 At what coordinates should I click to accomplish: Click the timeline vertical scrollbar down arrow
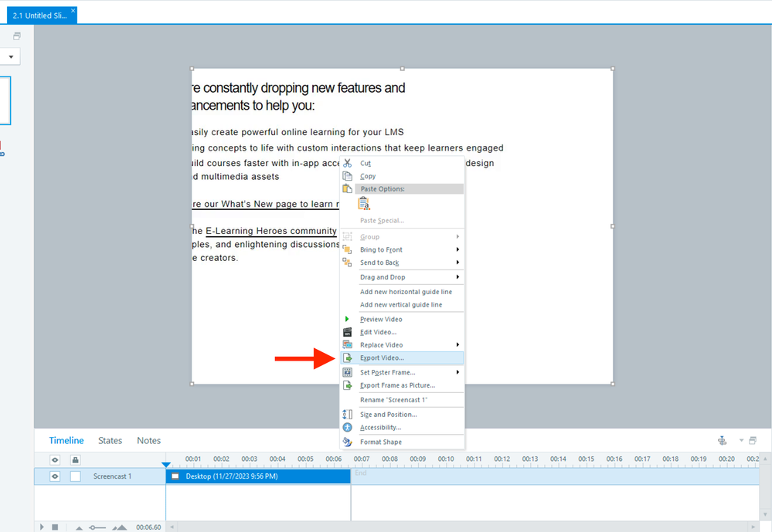(764, 515)
